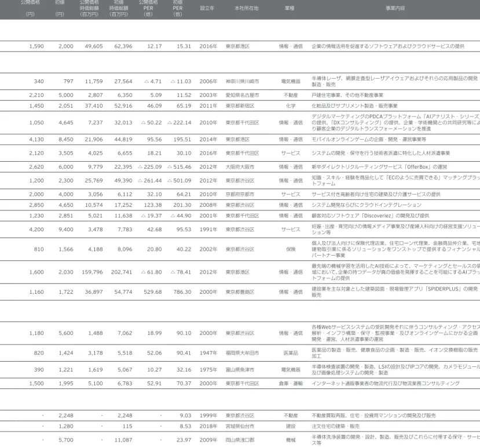
Task: Click the 本社所在地 column header
Action: tap(247, 8)
